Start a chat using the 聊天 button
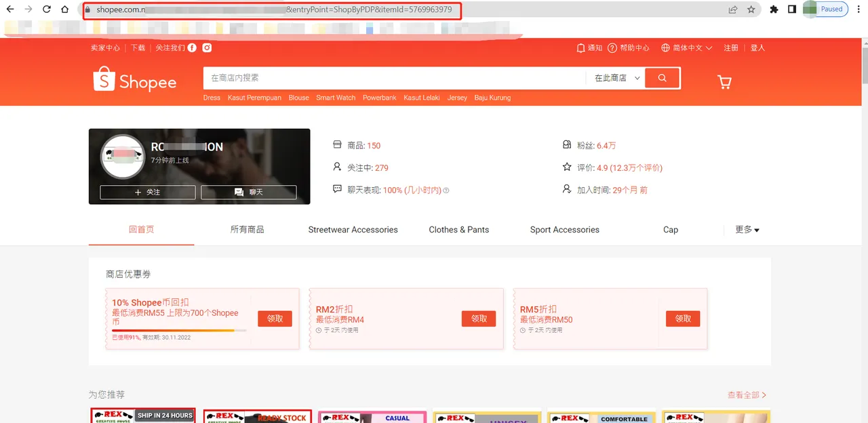This screenshot has height=423, width=868. (x=250, y=193)
